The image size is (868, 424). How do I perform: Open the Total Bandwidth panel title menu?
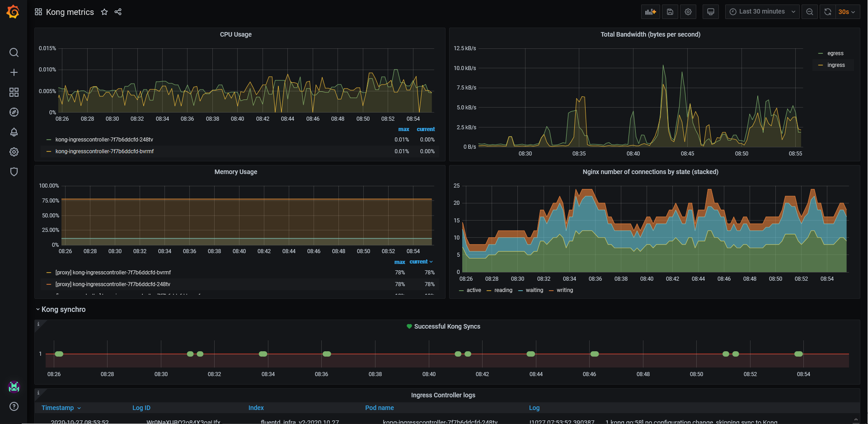(650, 34)
